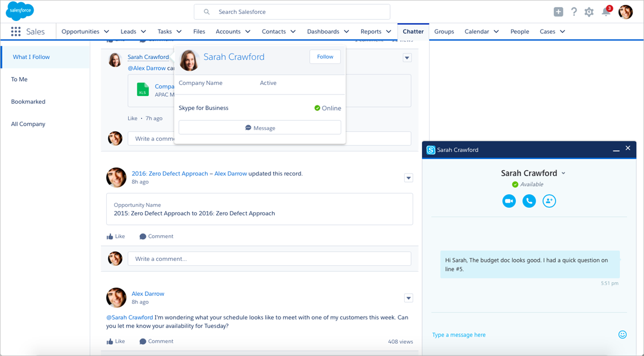Click Sarah Crawford's avatar in hover card
Viewport: 644px width, 356px height.
[189, 60]
